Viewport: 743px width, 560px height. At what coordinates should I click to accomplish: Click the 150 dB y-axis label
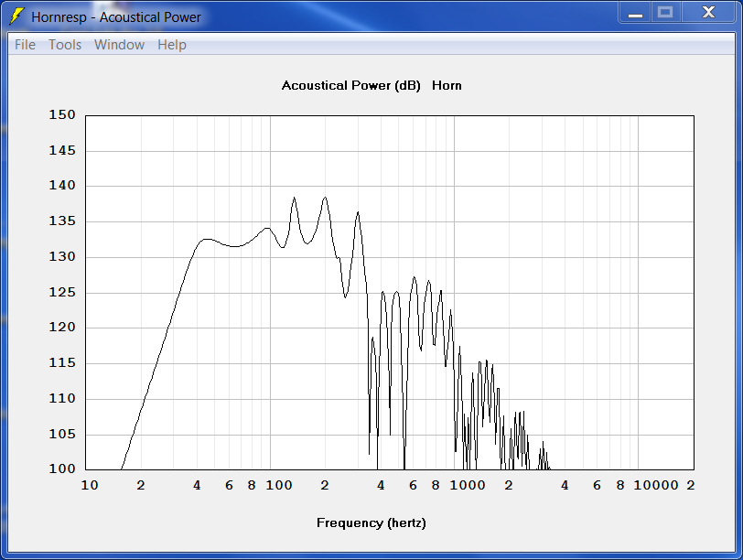(62, 114)
